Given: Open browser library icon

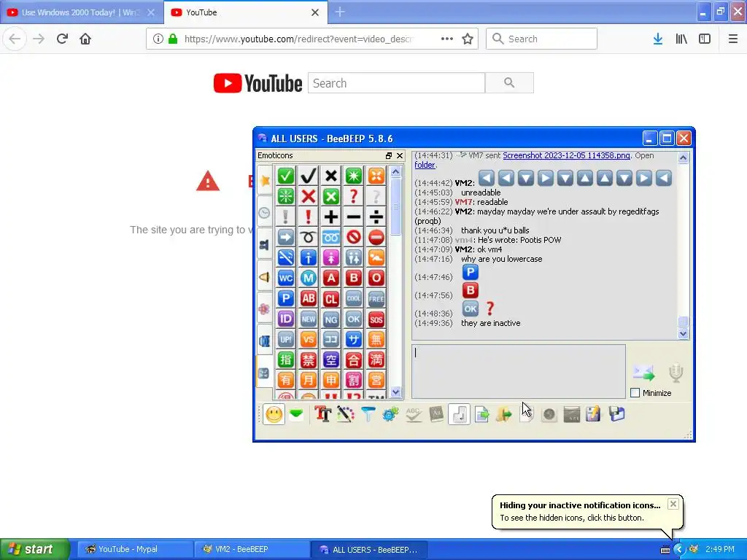Looking at the screenshot, I should pyautogui.click(x=681, y=39).
